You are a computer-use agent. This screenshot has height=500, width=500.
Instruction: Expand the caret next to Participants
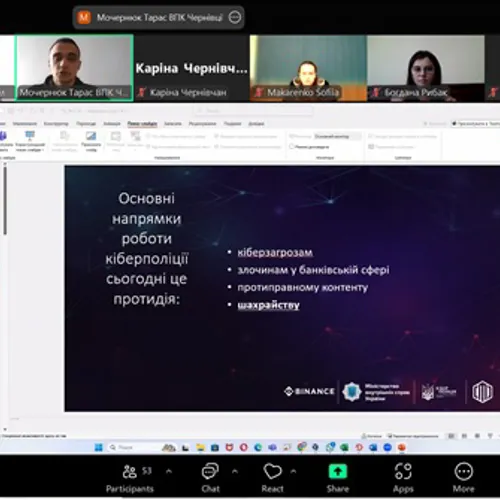(169, 471)
